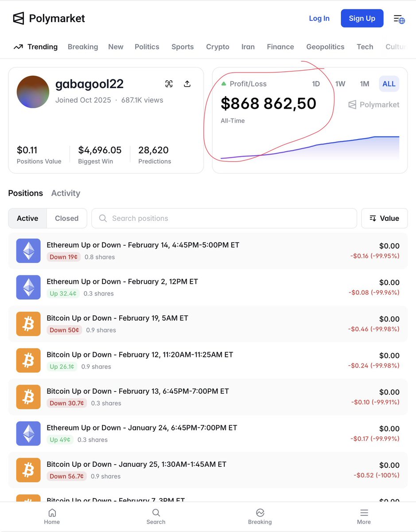Click the $4,696.05 Biggest Win value
The width and height of the screenshot is (416, 532).
[100, 150]
